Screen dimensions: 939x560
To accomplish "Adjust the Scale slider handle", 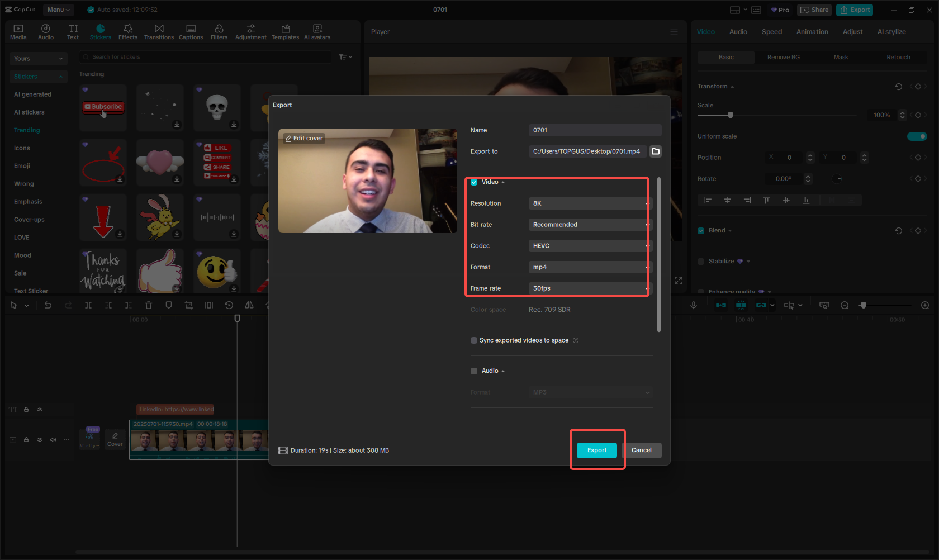I will 731,115.
